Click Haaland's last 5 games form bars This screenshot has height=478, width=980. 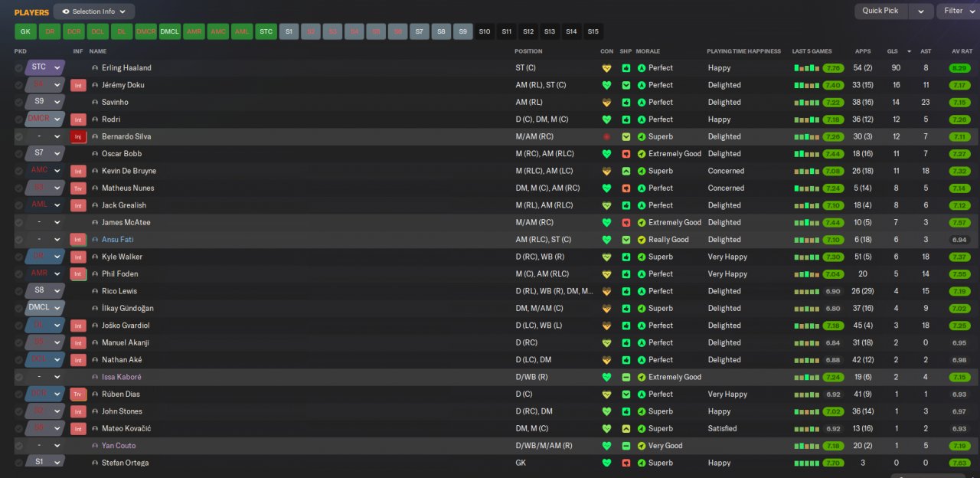tap(806, 68)
